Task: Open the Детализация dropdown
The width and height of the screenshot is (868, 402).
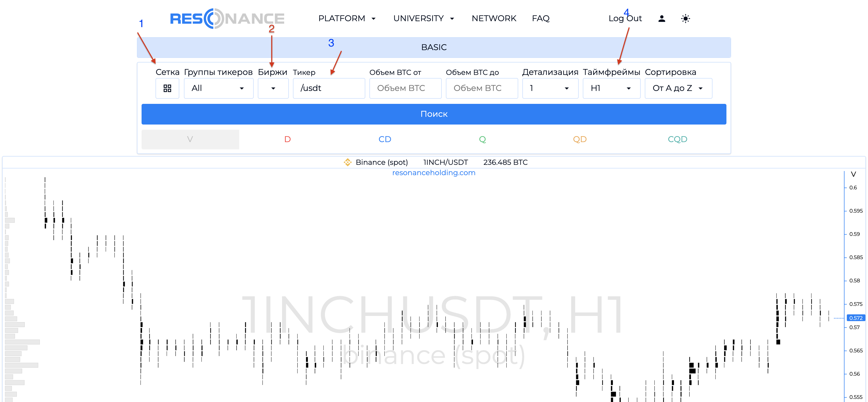Action: coord(550,88)
